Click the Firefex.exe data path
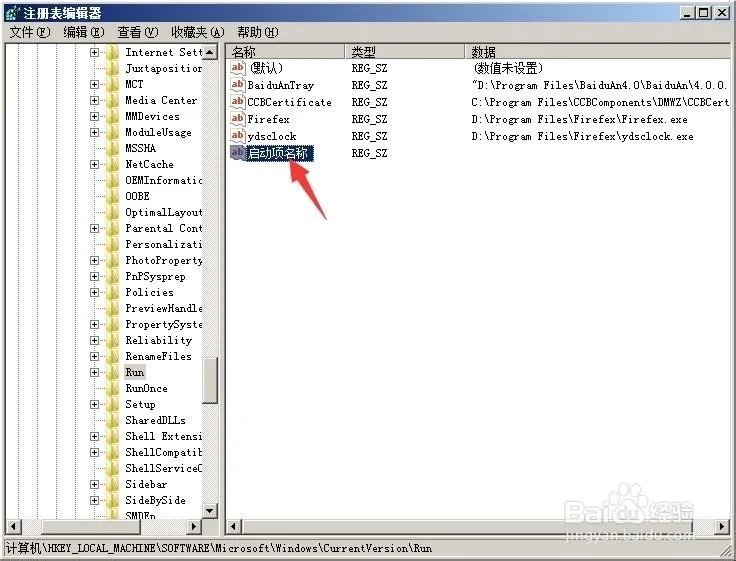Screen dimensions: 736x561 pos(579,119)
